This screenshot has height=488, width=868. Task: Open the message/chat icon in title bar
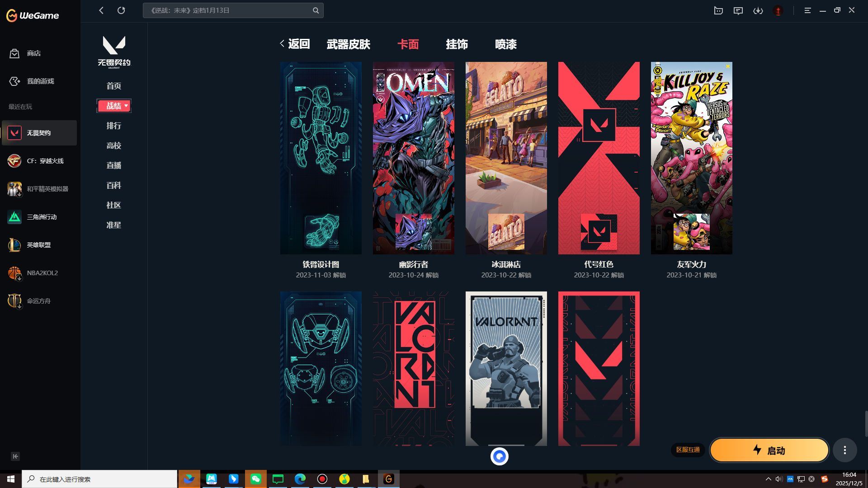[x=738, y=10]
